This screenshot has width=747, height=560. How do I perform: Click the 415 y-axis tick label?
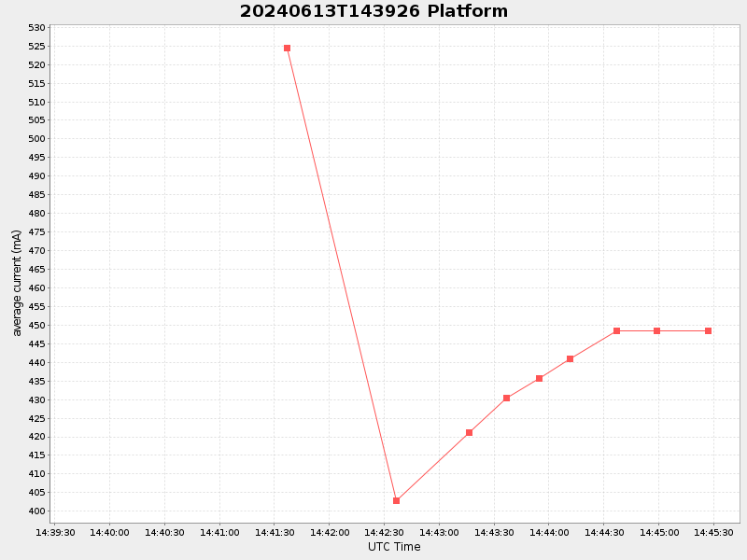(36, 455)
